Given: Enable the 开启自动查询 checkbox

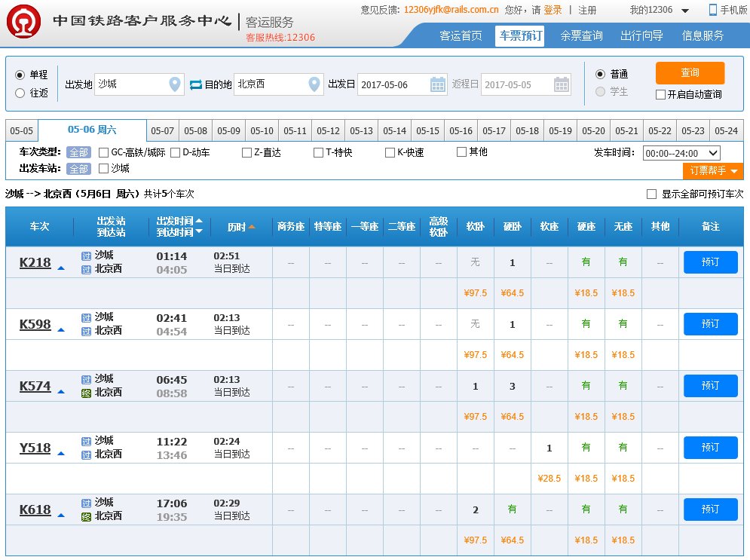Looking at the screenshot, I should (660, 93).
